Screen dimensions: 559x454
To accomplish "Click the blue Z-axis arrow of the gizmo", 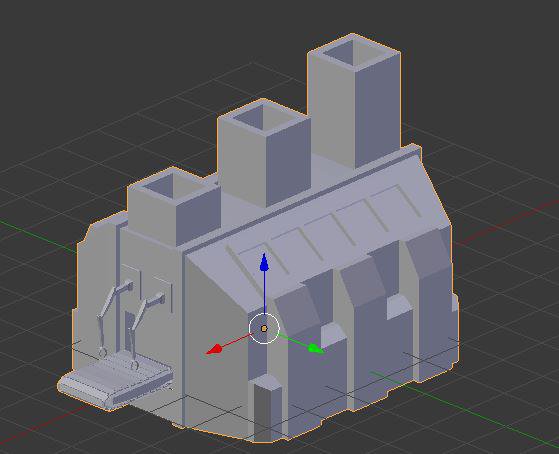I will click(264, 262).
